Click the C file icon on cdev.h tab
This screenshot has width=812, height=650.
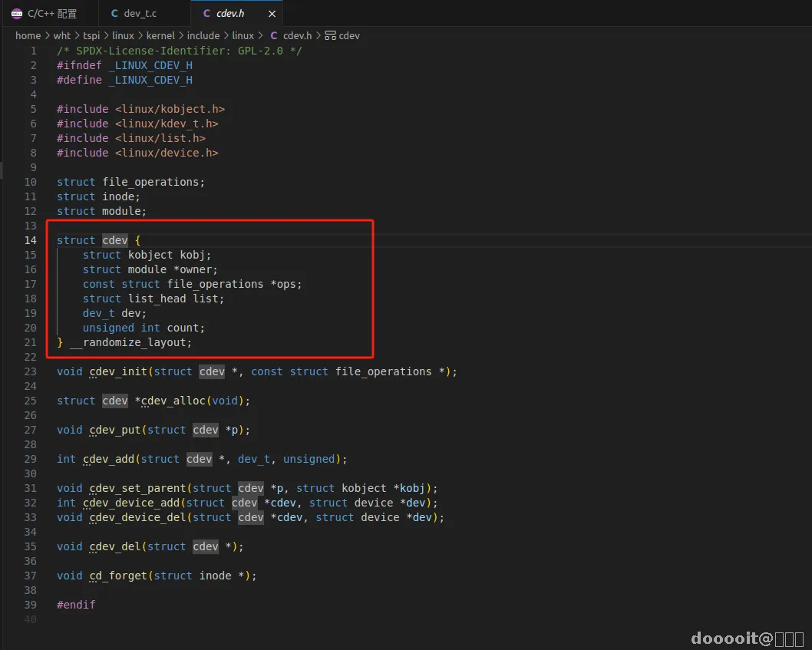click(x=206, y=14)
